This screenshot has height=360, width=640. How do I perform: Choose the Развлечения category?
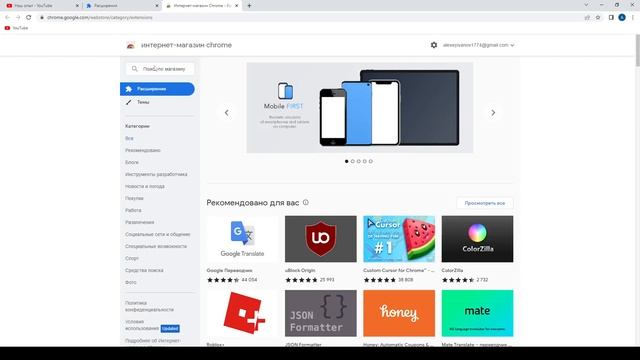(x=140, y=222)
